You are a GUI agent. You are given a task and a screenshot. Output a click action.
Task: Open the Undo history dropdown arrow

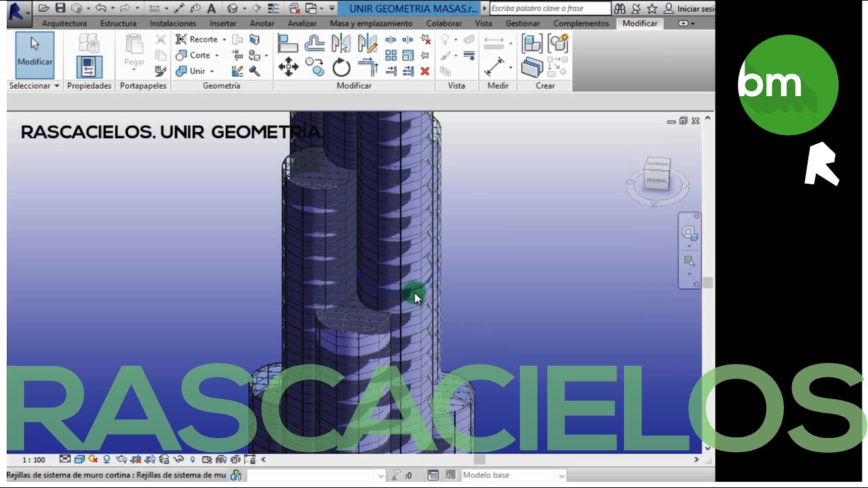click(113, 8)
